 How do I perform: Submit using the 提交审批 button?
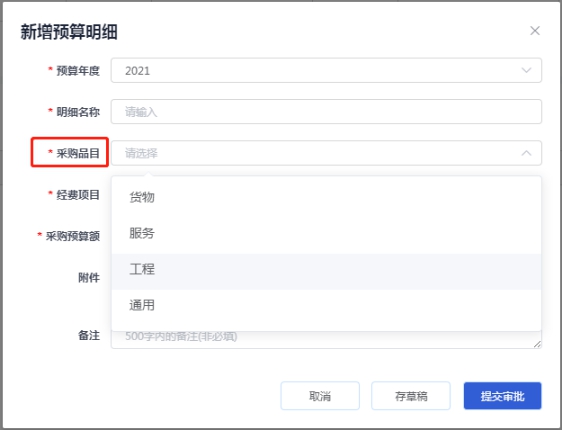(503, 396)
